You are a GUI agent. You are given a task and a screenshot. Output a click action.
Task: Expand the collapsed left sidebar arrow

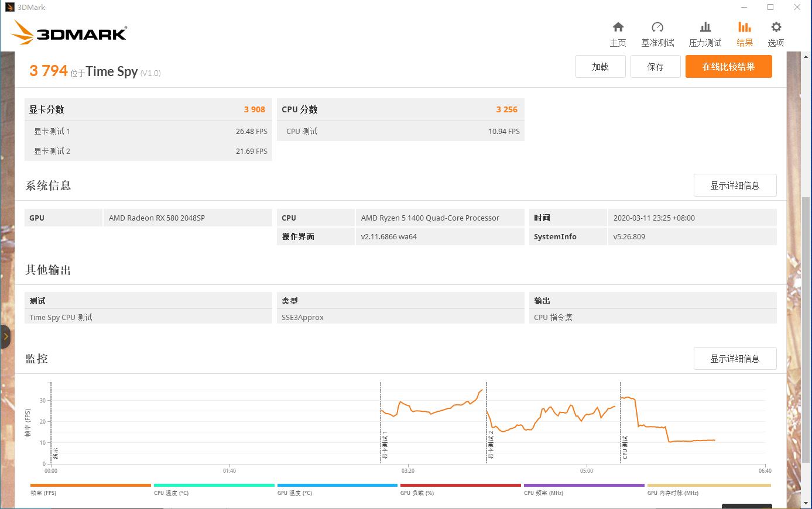6,336
